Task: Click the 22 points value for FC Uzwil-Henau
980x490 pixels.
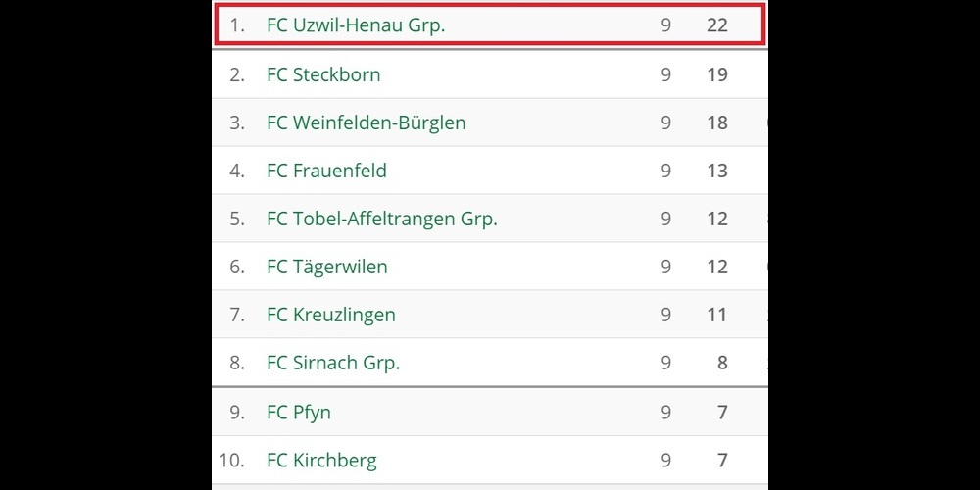Action: point(717,25)
